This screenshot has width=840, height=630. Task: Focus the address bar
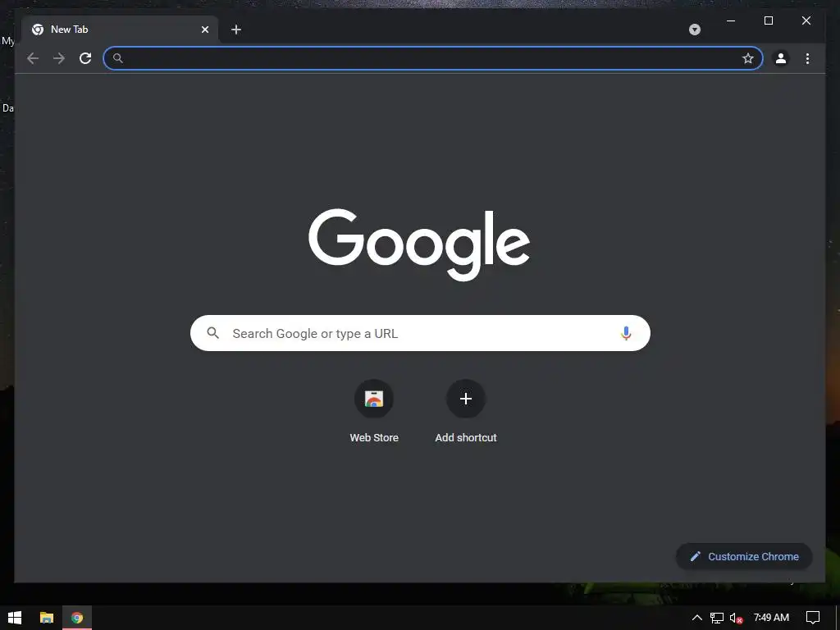[433, 58]
